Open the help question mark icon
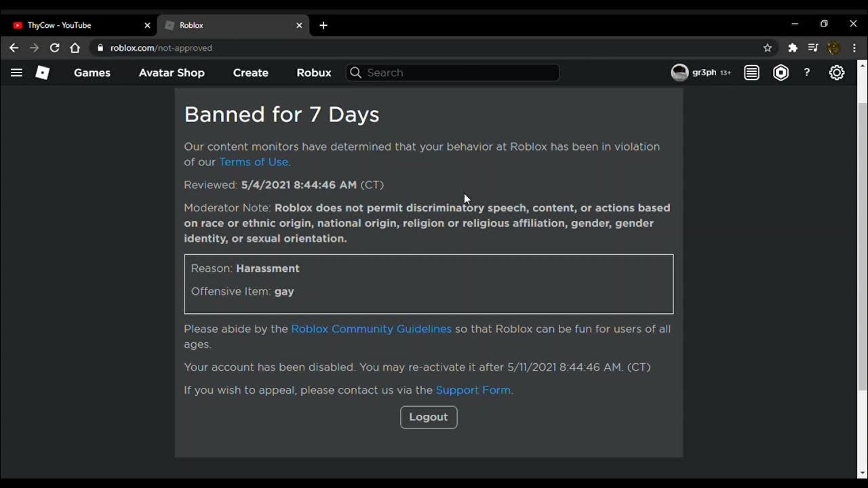868x488 pixels. pos(807,73)
